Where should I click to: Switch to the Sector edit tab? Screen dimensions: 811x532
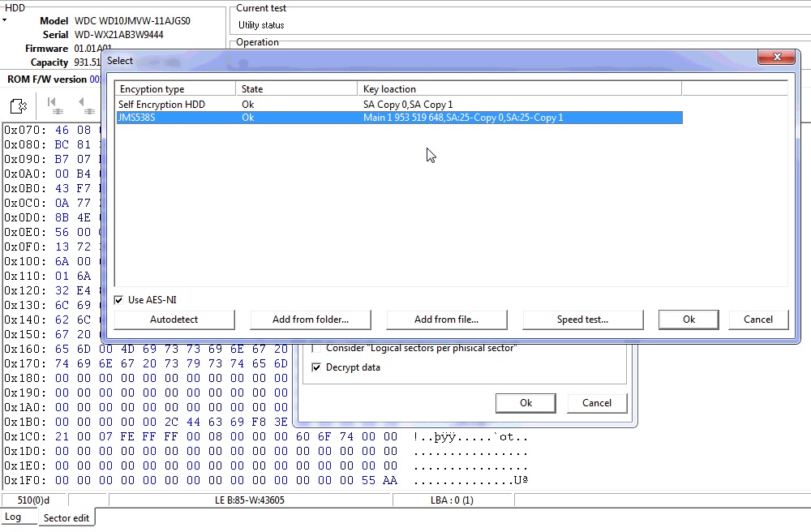pyautogui.click(x=67, y=517)
